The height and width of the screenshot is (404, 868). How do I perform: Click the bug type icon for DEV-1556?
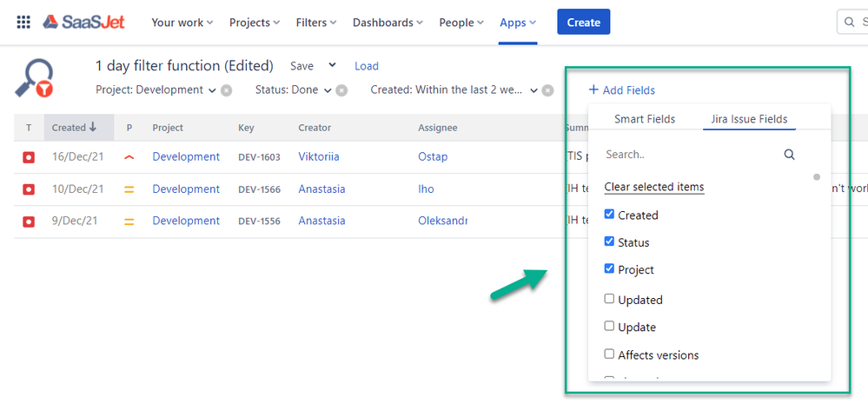click(29, 222)
